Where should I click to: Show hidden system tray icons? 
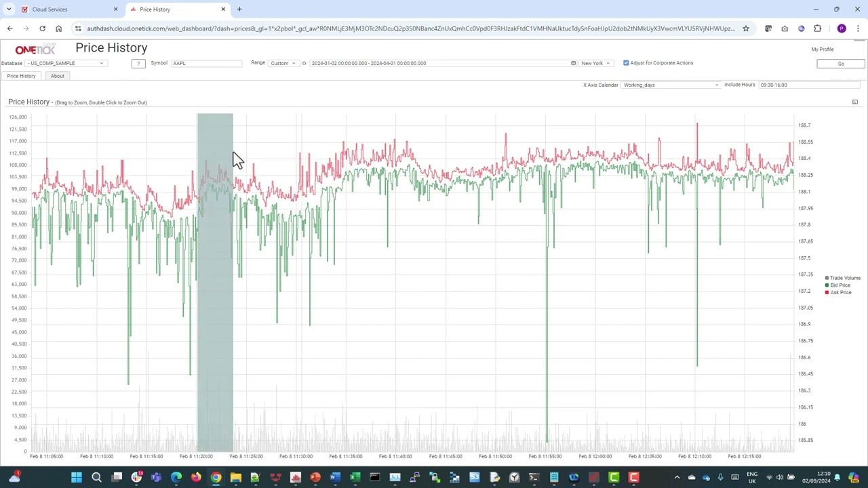coord(677,478)
